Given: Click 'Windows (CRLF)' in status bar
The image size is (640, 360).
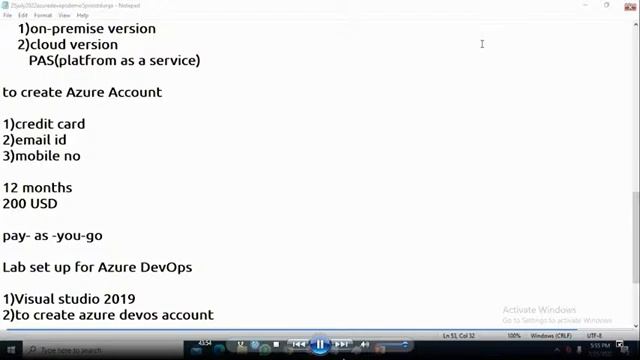Looking at the screenshot, I should [x=551, y=336].
